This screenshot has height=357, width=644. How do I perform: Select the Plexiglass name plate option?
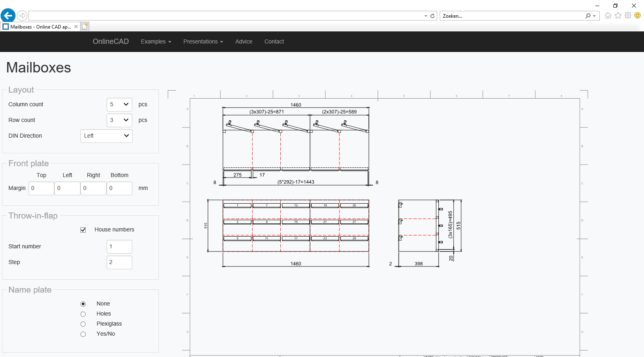[x=83, y=324]
